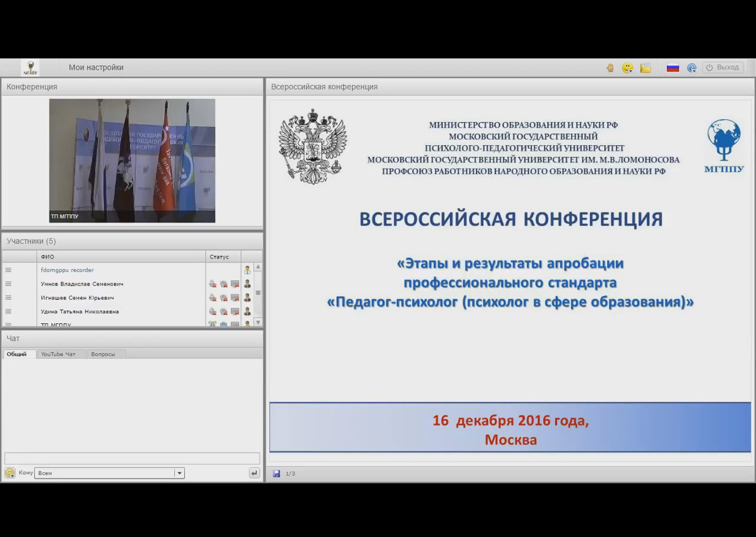Toggle webcam for Умнов Владислав Семенович
This screenshot has width=756, height=537.
point(224,284)
